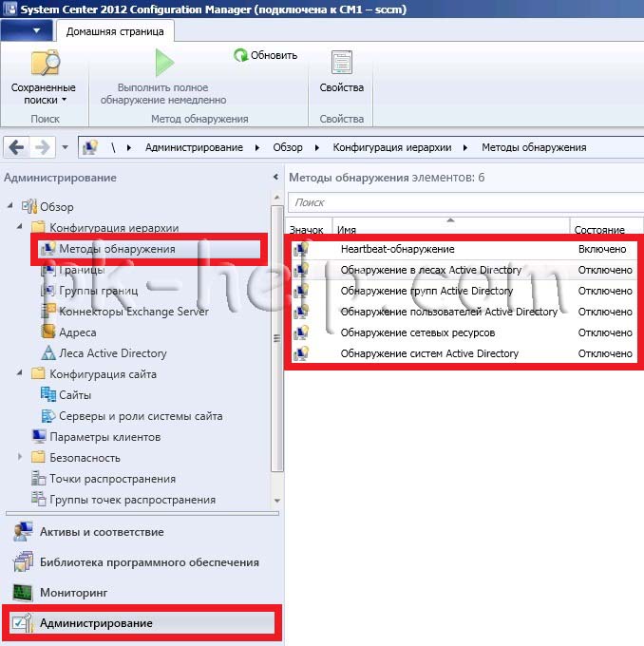Open the Свойства properties icon

(x=342, y=63)
